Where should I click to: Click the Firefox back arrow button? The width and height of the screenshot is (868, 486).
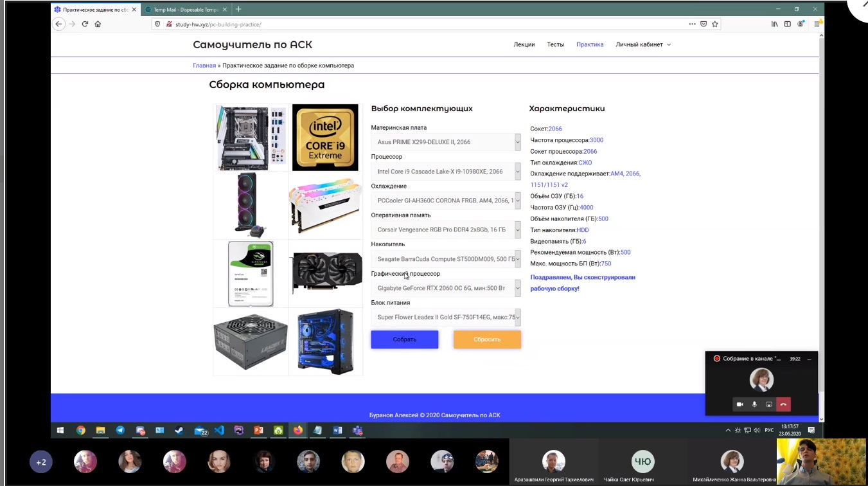(x=58, y=24)
